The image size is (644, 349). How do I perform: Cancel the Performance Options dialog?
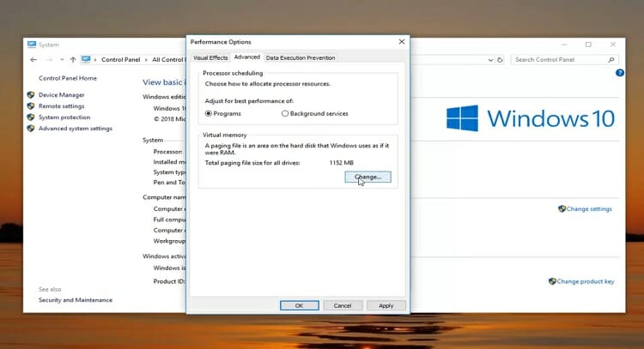(x=343, y=305)
